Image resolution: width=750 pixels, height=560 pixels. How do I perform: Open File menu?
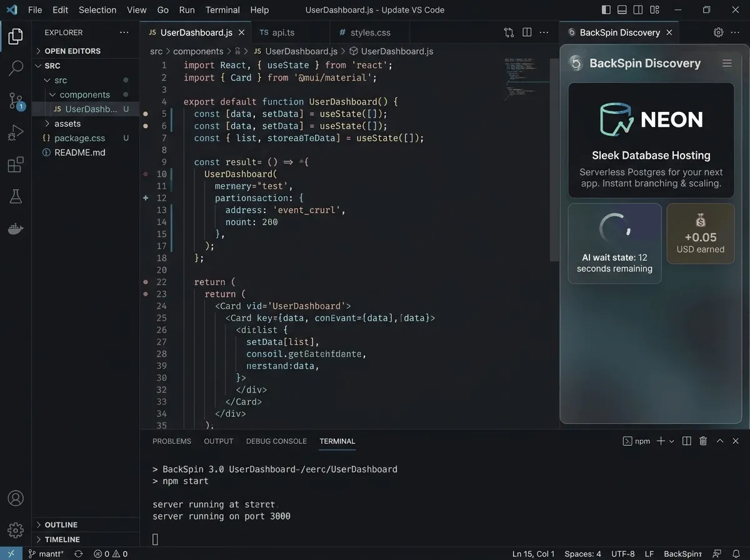pyautogui.click(x=35, y=10)
